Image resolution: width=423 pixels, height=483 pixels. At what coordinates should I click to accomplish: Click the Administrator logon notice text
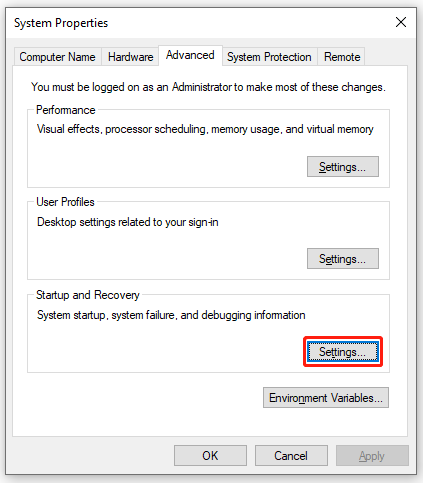208,87
